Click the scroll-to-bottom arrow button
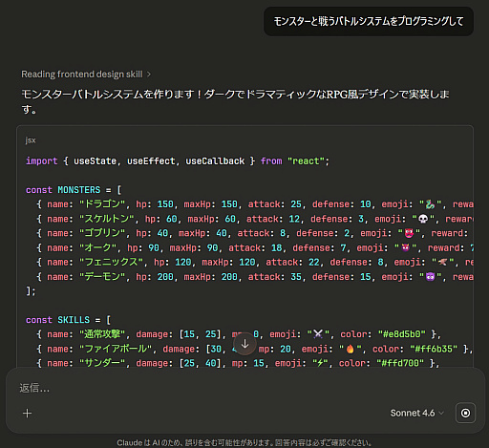This screenshot has width=489, height=448. point(244,344)
